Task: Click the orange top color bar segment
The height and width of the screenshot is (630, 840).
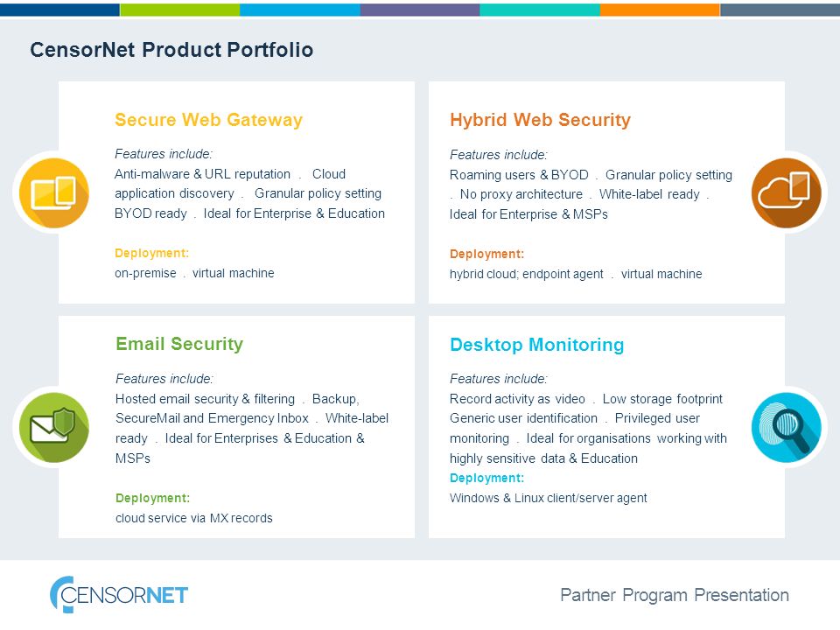Action: click(x=660, y=10)
